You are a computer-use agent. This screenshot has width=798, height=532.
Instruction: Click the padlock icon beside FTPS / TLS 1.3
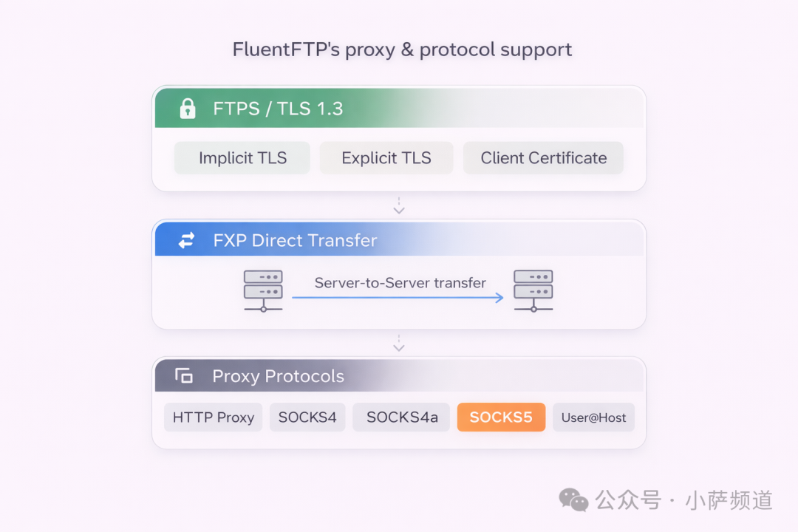point(187,109)
